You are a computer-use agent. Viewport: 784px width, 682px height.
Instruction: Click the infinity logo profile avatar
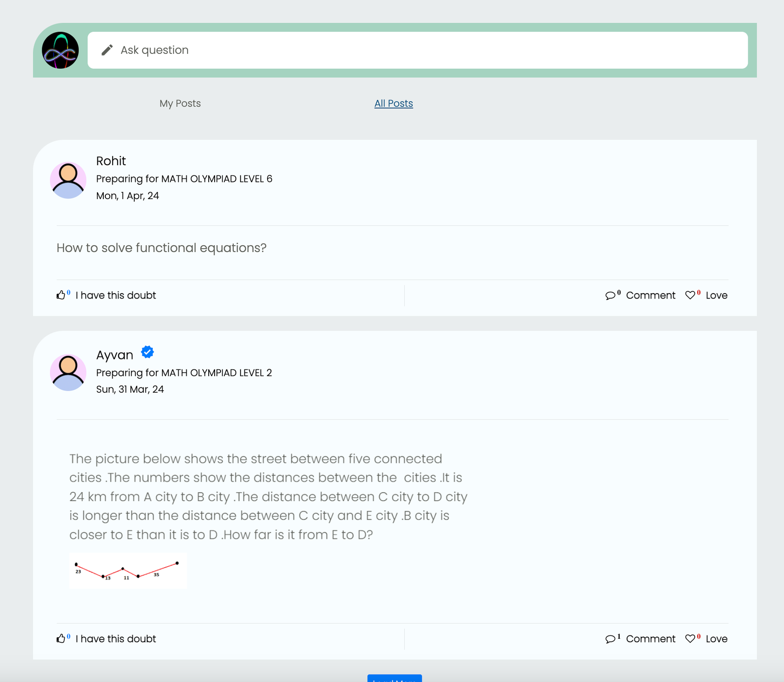tap(60, 51)
